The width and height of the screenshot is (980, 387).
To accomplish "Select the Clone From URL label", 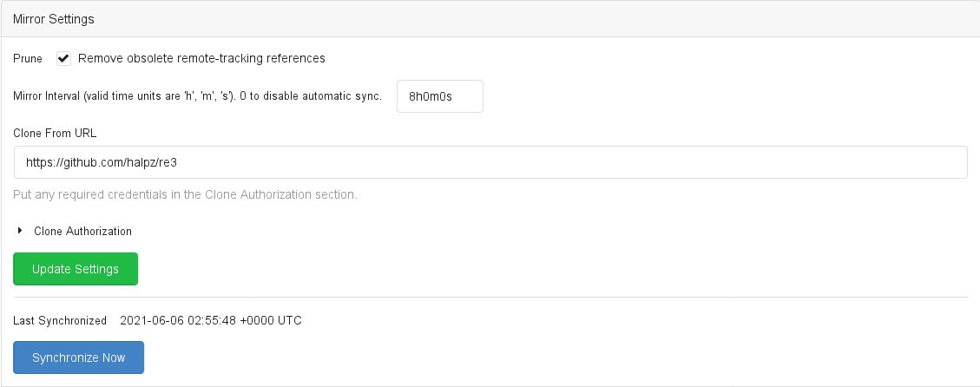I will coord(55,133).
